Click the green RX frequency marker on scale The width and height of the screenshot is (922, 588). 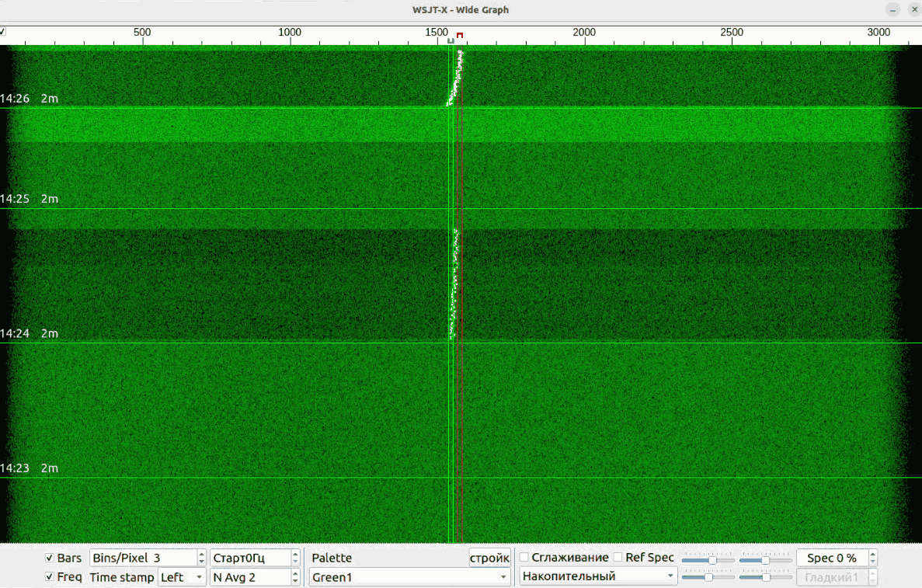point(451,40)
